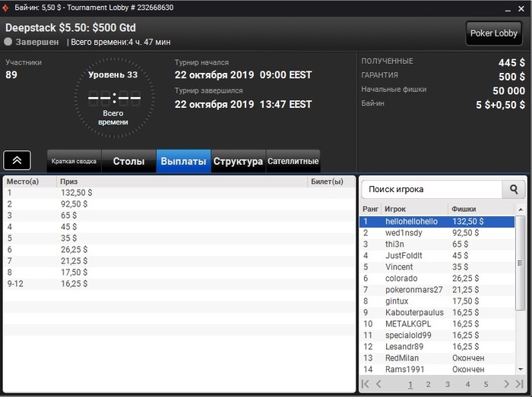This screenshot has height=397, width=532.
Task: Select the Сателлитные tab
Action: coord(293,161)
